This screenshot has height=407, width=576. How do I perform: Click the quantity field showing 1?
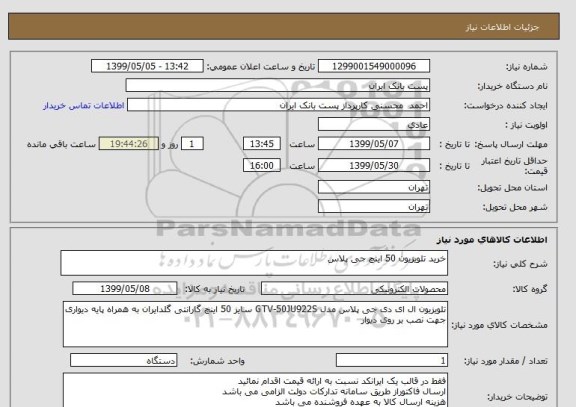392,360
